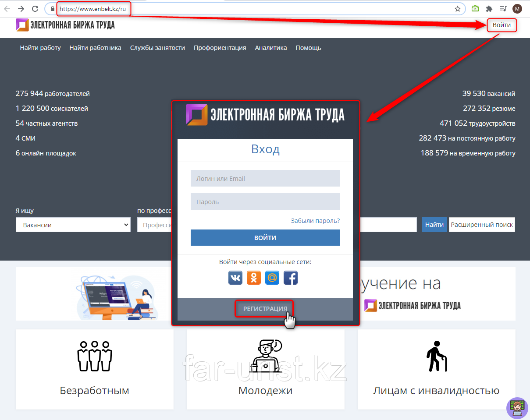The width and height of the screenshot is (530, 420).
Task: Open the Службы занятости menu item
Action: click(157, 48)
